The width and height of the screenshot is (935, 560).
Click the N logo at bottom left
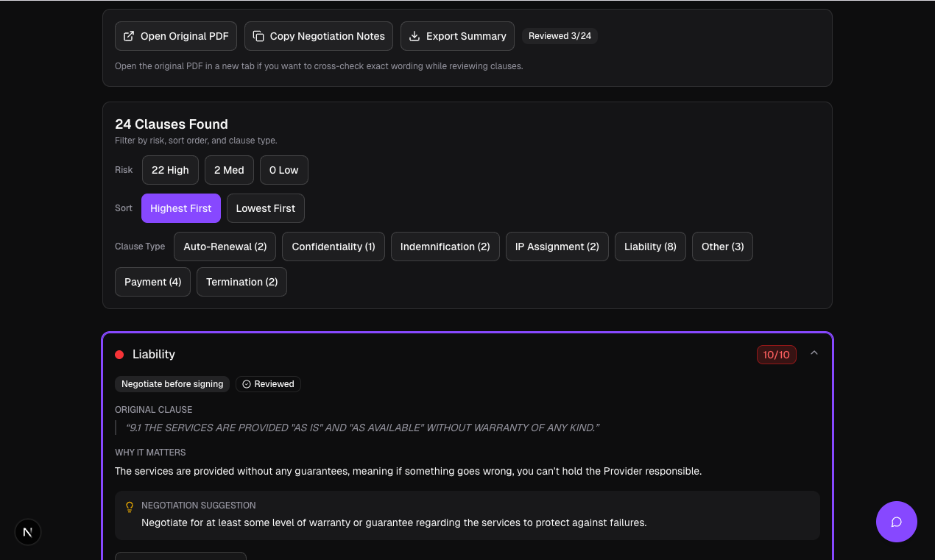(27, 532)
